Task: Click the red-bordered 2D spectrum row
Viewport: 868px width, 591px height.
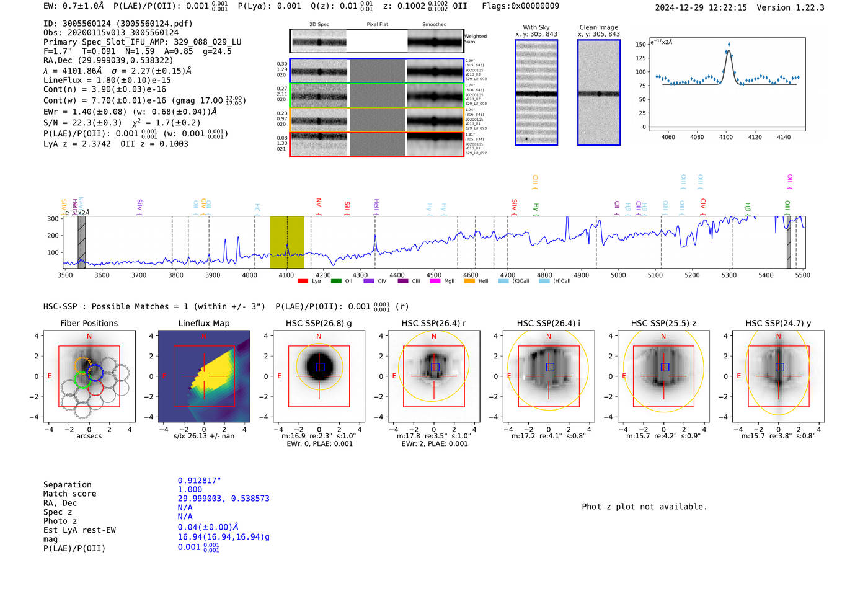Action: tap(377, 144)
